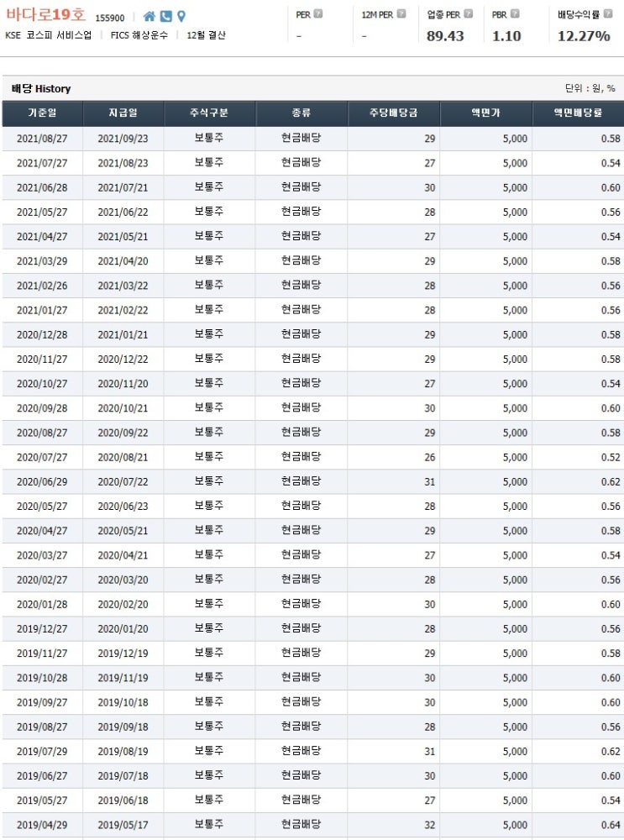Select payment date 2019/12/19

click(x=123, y=654)
